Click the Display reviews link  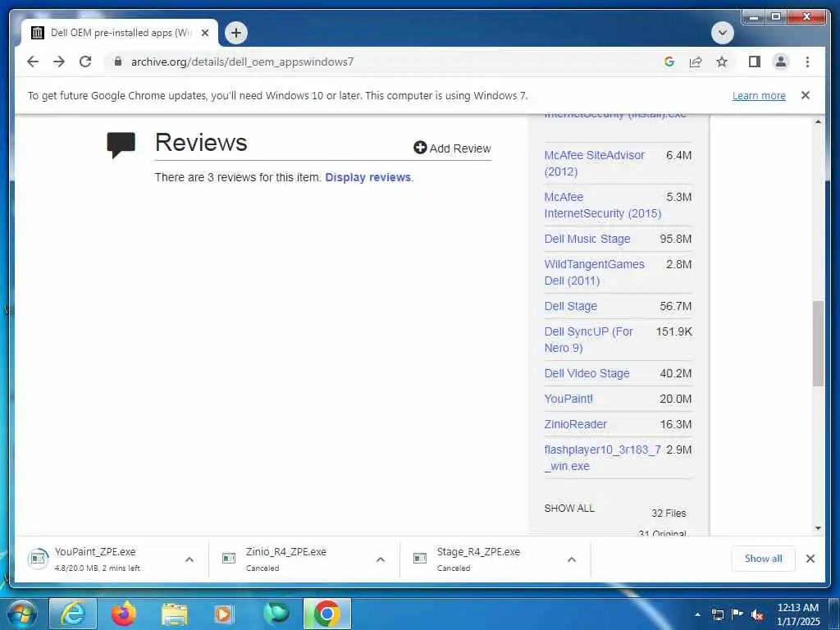point(368,177)
